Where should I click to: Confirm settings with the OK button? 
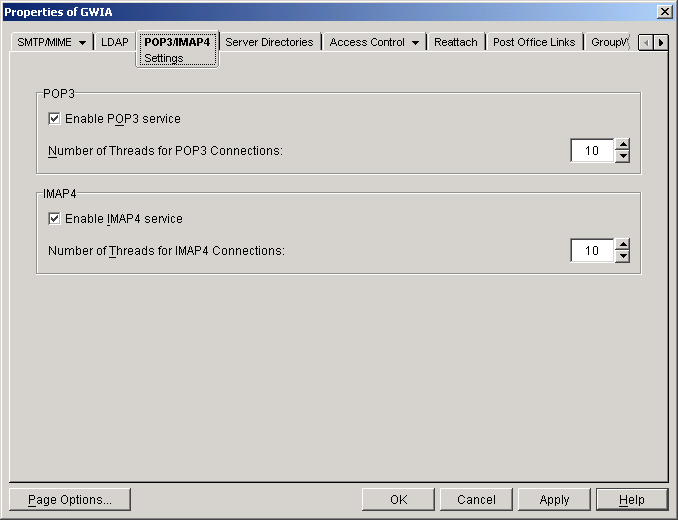pos(398,500)
